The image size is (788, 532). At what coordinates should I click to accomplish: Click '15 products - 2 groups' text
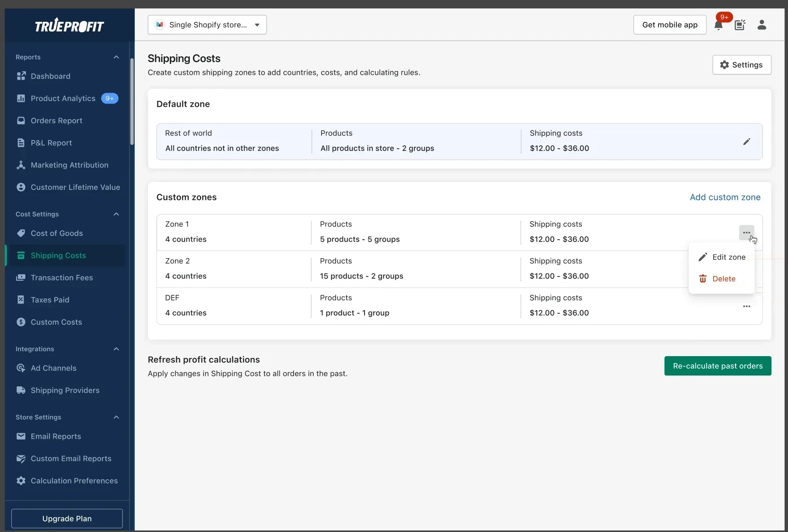point(361,276)
